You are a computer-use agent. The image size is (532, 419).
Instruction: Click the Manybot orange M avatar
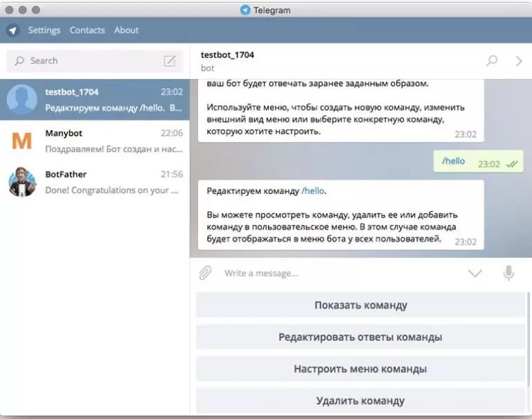click(x=22, y=141)
